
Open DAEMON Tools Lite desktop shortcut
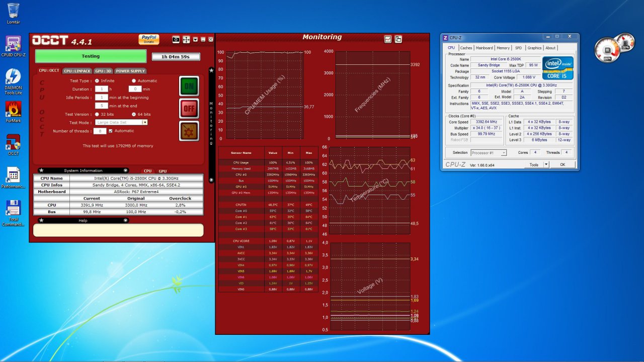14,81
